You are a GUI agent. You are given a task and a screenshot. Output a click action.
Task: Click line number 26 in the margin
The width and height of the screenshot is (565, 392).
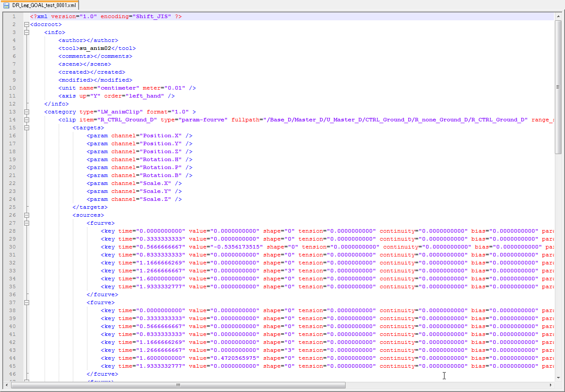pos(12,215)
